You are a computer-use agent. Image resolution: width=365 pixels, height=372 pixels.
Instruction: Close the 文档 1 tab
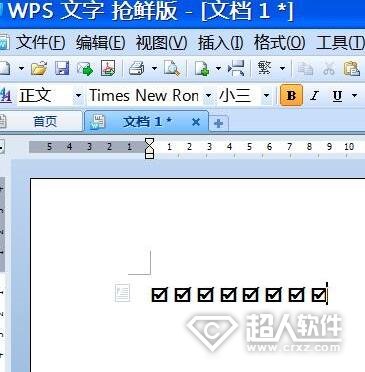[x=196, y=122]
